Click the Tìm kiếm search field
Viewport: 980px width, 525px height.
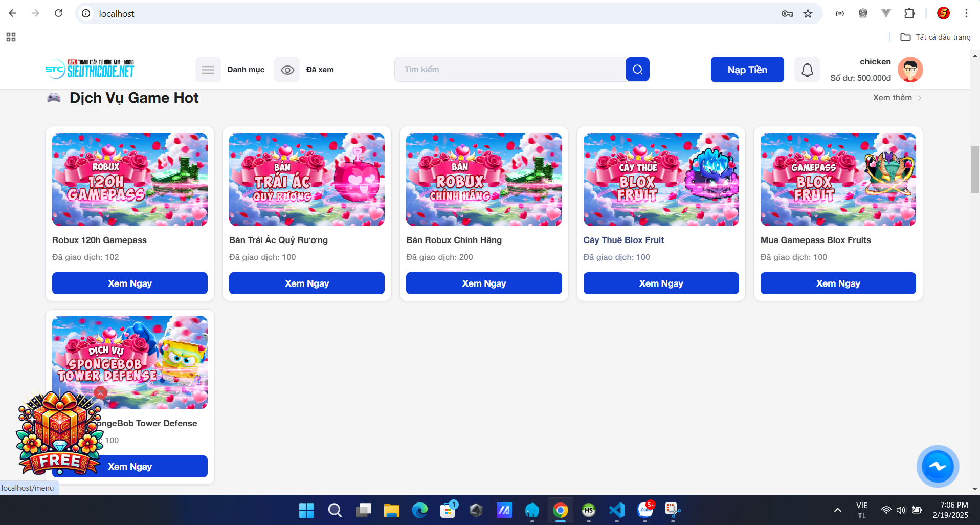509,70
